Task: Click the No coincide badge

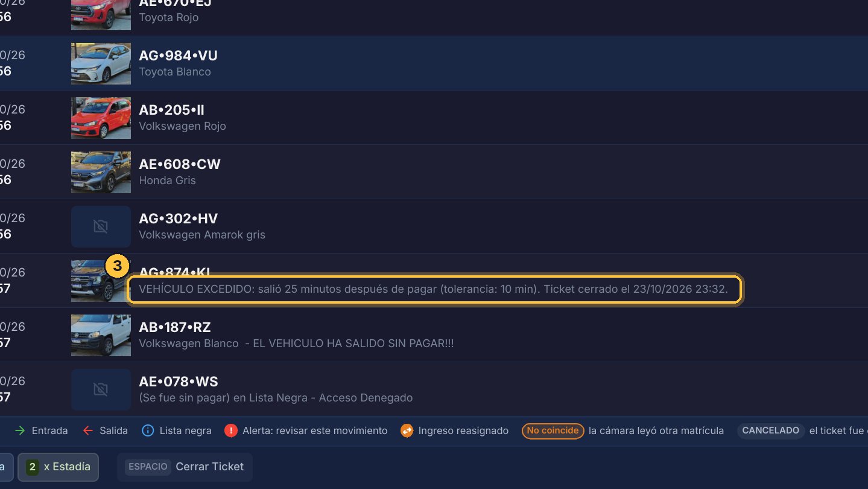Action: 553,430
